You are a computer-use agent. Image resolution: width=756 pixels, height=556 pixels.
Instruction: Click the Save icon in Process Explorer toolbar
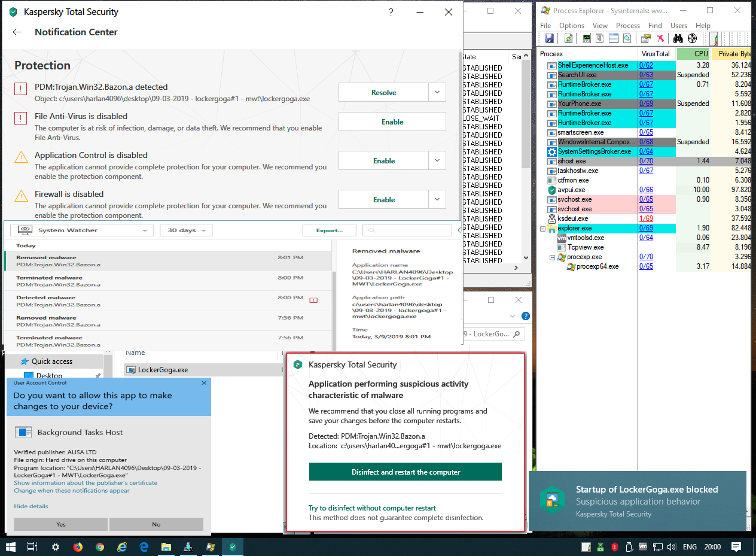548,38
